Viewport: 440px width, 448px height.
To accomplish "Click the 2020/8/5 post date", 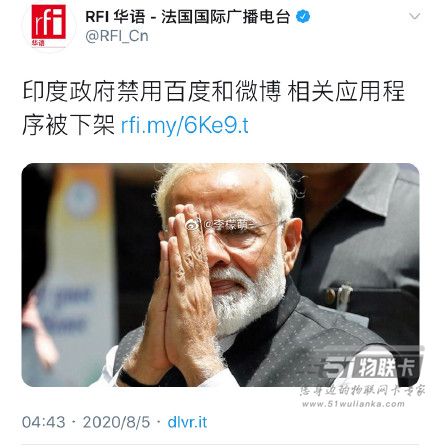I will click(116, 423).
